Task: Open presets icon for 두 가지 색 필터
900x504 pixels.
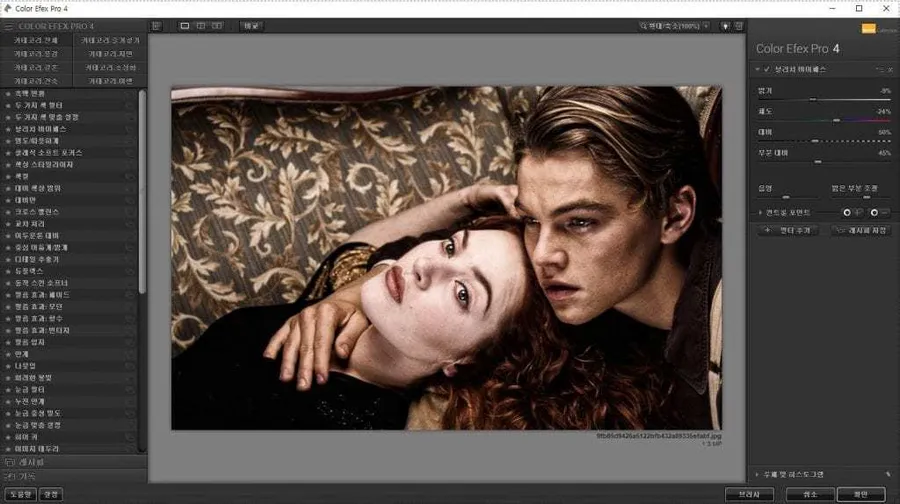Action: click(129, 106)
